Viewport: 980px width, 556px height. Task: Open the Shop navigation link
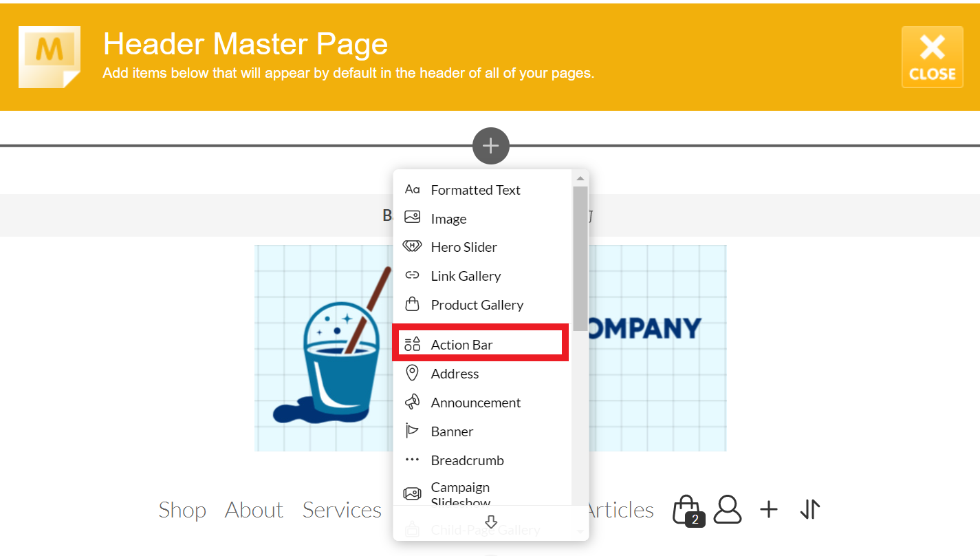pos(182,510)
